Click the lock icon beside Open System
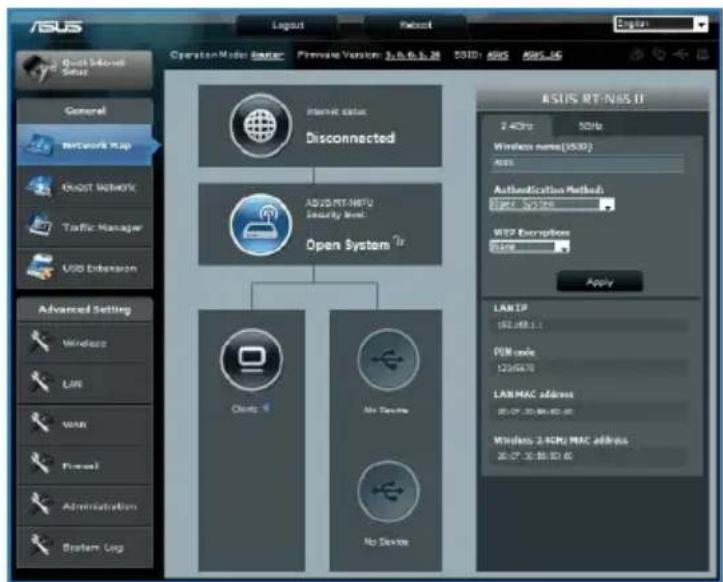This screenshot has height=582, width=723. tap(399, 240)
